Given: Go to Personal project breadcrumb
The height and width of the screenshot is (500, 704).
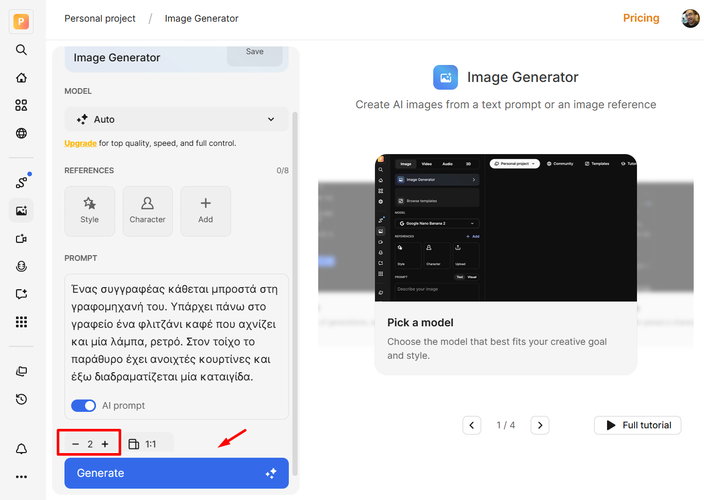Looking at the screenshot, I should (x=100, y=18).
